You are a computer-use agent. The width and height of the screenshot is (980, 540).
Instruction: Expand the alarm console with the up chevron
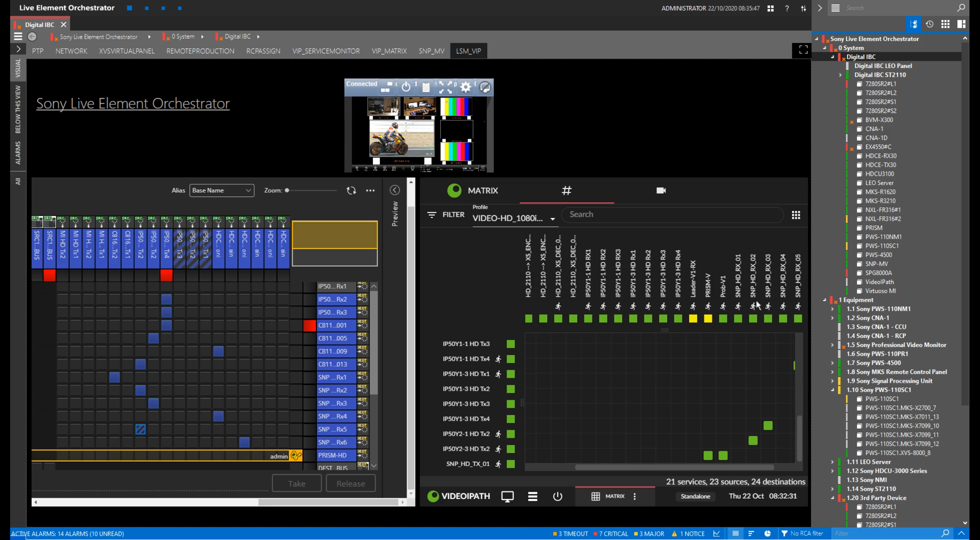pos(962,533)
